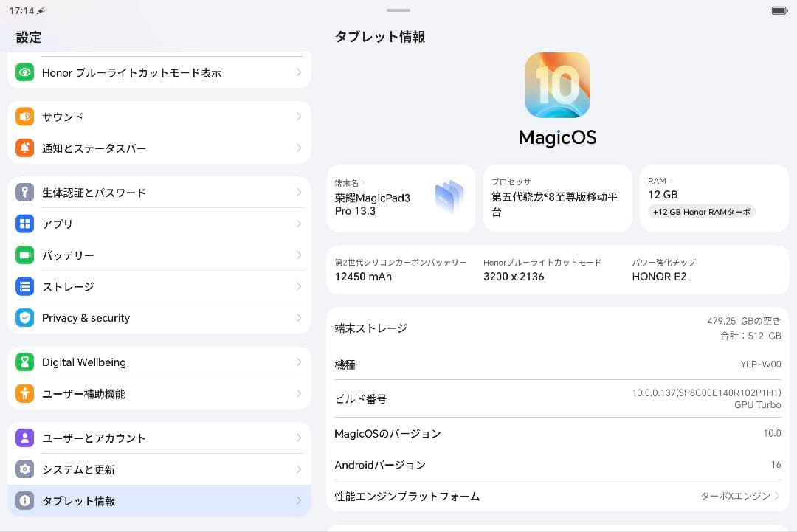Tap the 17:14 clock in status bar
The height and width of the screenshot is (532, 797).
pyautogui.click(x=22, y=10)
